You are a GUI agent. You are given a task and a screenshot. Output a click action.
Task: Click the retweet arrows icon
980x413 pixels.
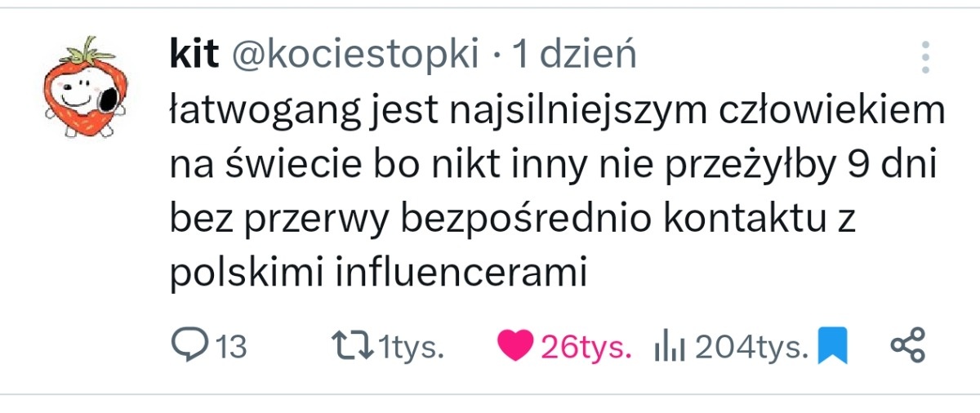pyautogui.click(x=354, y=346)
